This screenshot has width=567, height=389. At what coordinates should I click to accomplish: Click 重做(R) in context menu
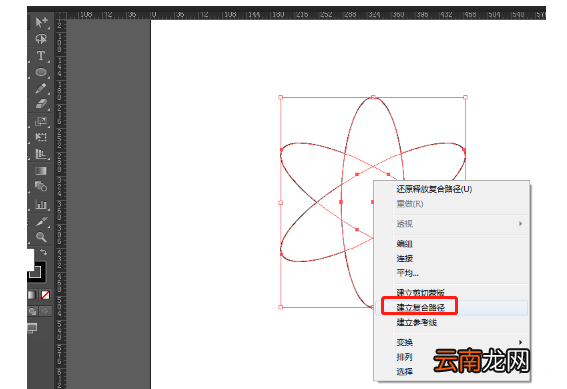tap(410, 204)
